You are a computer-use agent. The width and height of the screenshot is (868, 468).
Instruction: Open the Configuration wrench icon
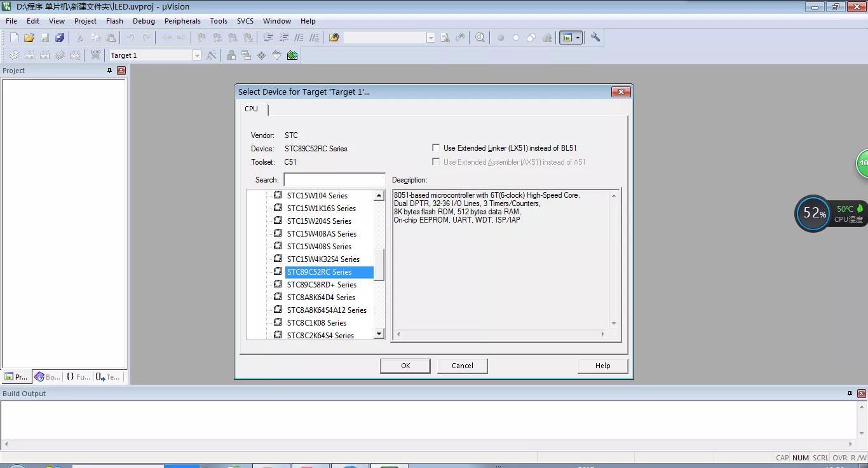[595, 38]
